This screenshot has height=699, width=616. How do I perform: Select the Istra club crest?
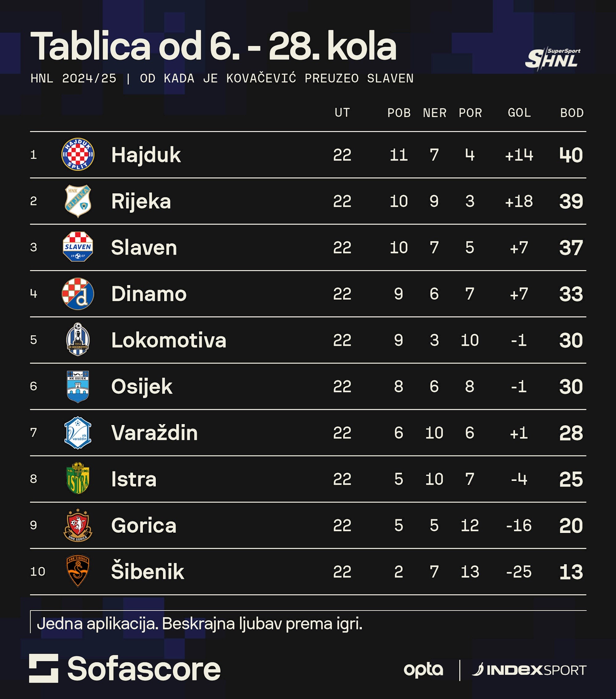click(78, 479)
